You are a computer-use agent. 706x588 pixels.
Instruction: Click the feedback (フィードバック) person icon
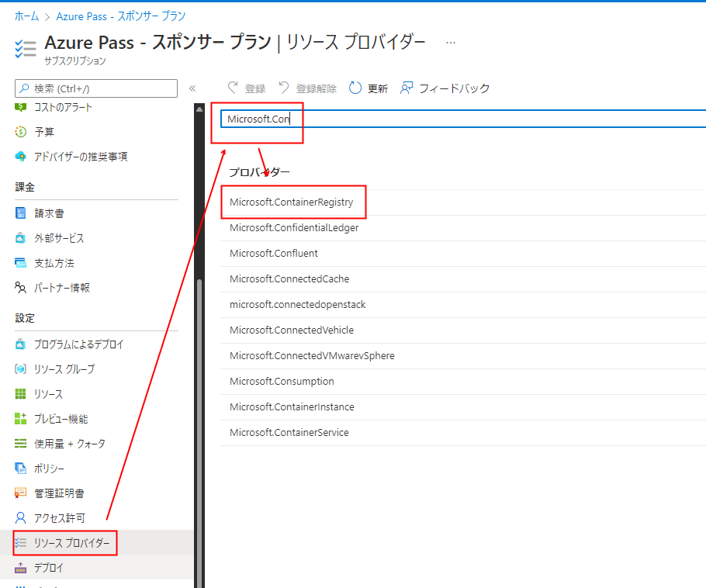tap(407, 88)
